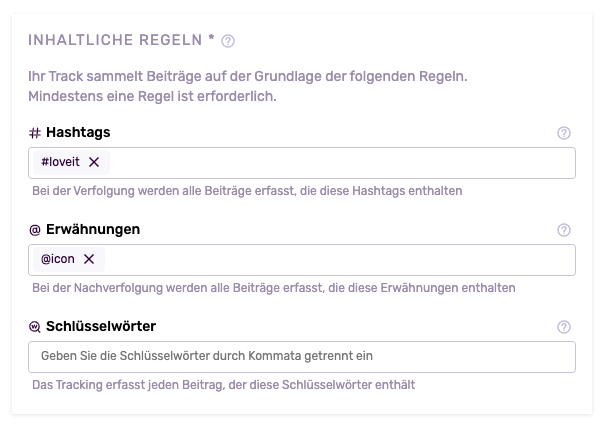Select the #loveit tag text
The width and height of the screenshot is (606, 426).
(60, 162)
